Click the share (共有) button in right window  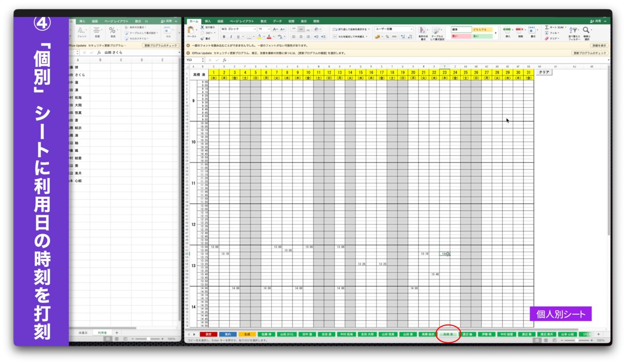click(x=595, y=21)
